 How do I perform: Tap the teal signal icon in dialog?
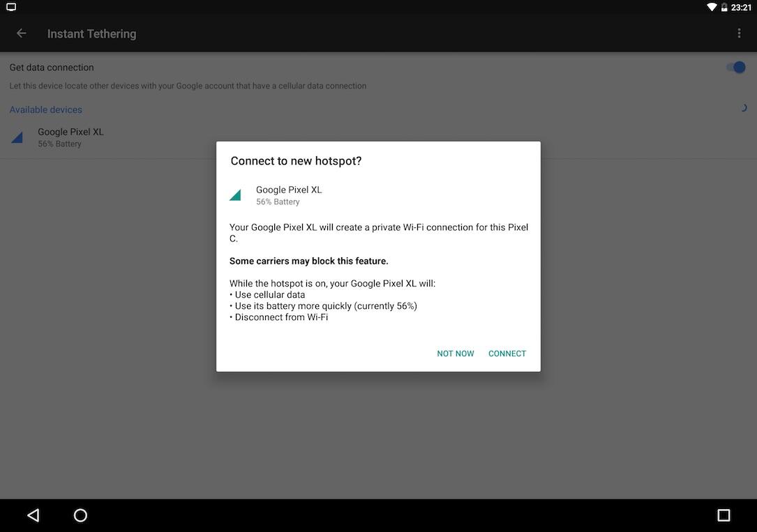235,195
